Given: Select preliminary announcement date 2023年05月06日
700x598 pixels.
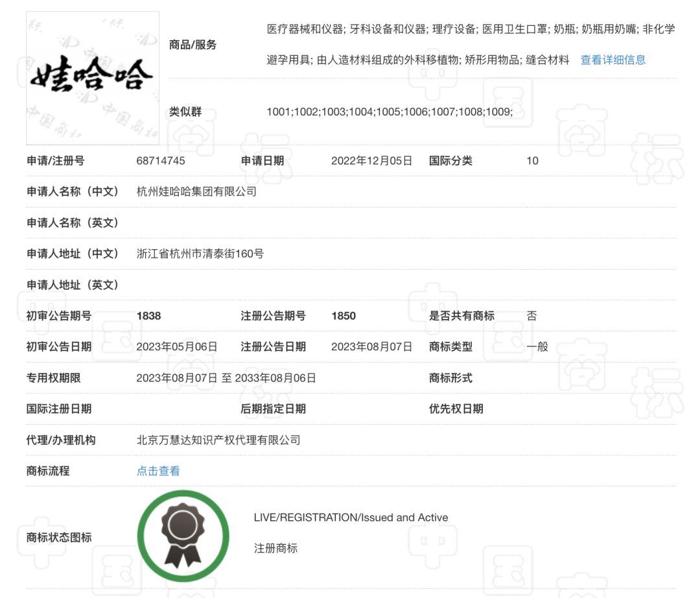Looking at the screenshot, I should 176,347.
